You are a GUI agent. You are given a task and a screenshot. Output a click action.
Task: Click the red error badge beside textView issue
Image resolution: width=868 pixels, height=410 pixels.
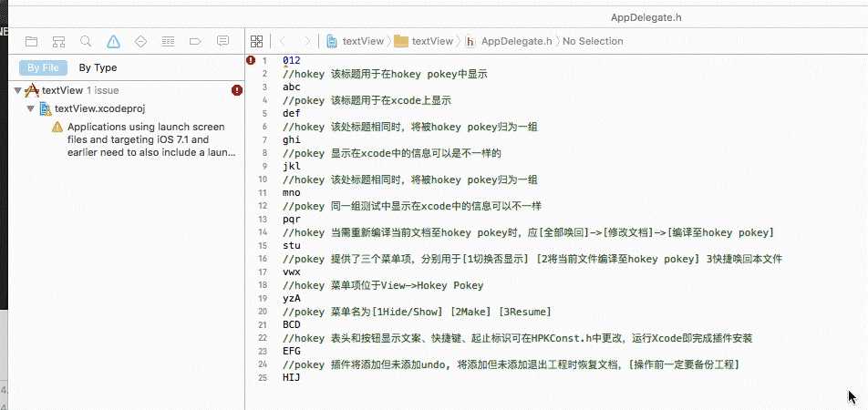click(237, 90)
